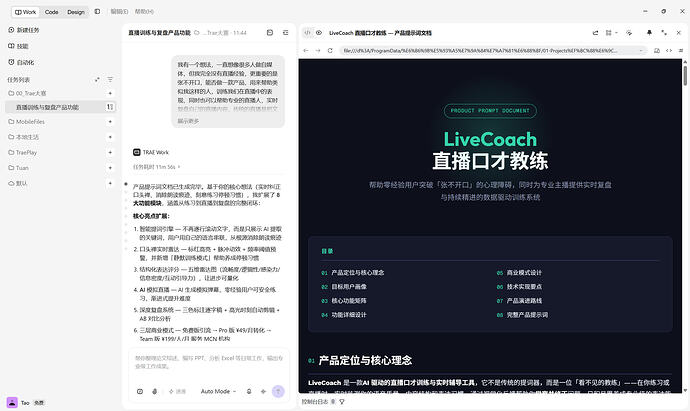Create a new task via 新建任务
This screenshot has width=690, height=411.
(x=24, y=30)
